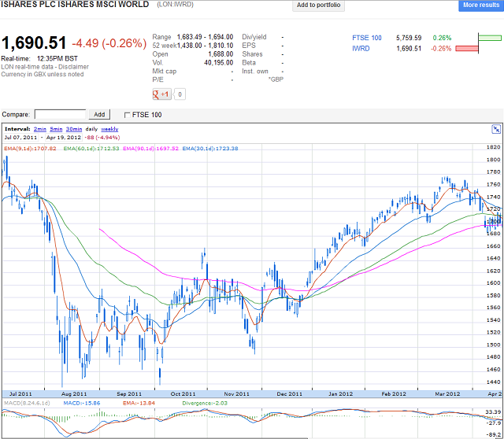Enable the FTSE 100 comparison checkbox
This screenshot has height=439, width=504.
pos(128,115)
